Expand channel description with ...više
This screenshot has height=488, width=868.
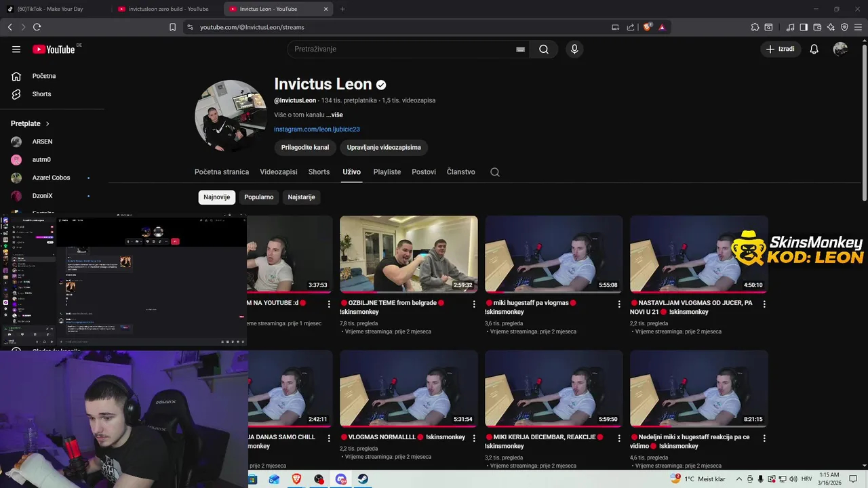tap(334, 115)
